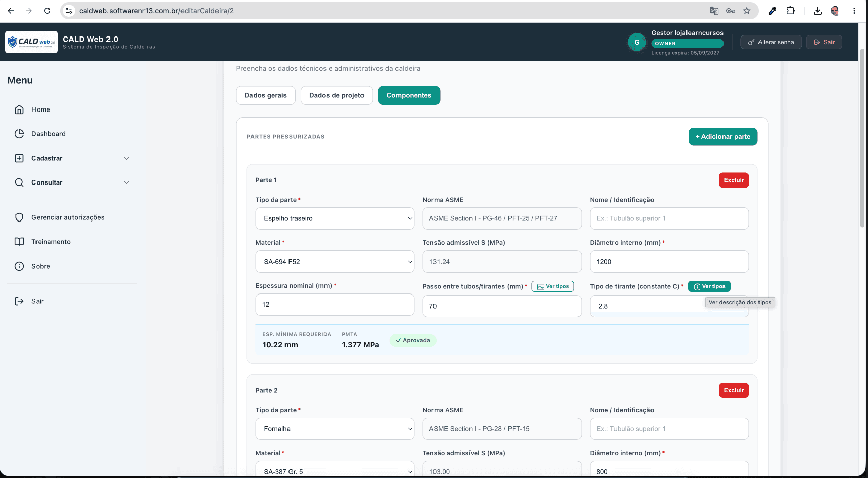Click the Home icon in sidebar
This screenshot has width=868, height=478.
[x=19, y=109]
